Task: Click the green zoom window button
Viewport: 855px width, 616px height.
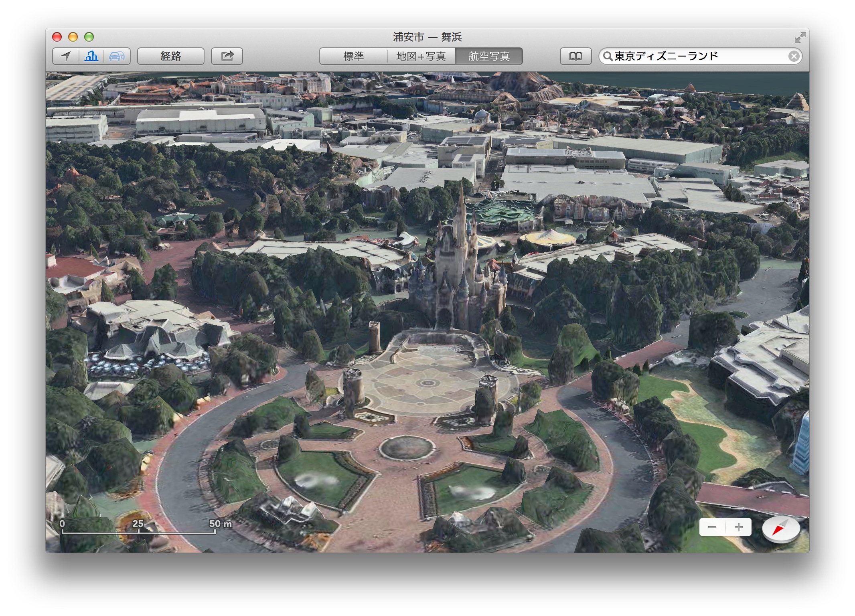Action: coord(89,37)
